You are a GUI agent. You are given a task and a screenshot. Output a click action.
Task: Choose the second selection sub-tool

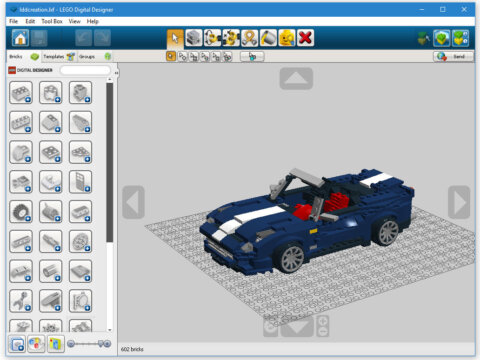[182, 57]
